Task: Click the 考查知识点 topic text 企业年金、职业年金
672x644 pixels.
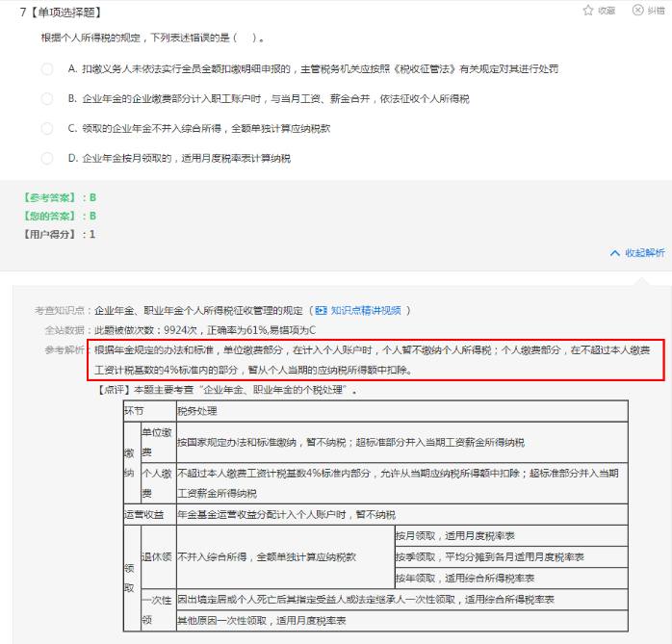Action: [198, 310]
